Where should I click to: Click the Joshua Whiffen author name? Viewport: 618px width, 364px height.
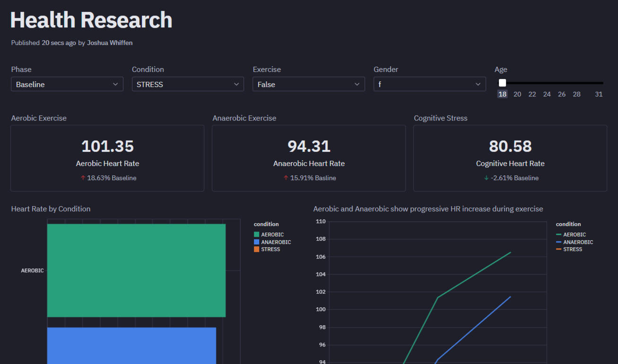(110, 43)
